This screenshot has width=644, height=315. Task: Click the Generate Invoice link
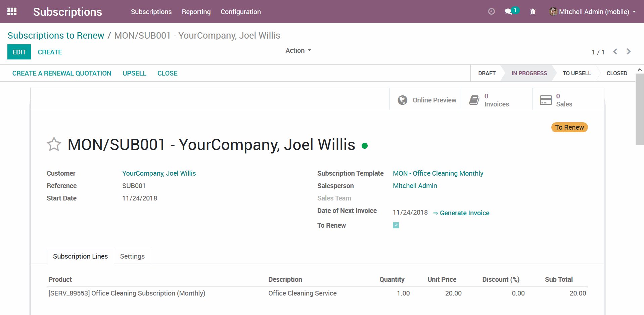[x=465, y=213]
